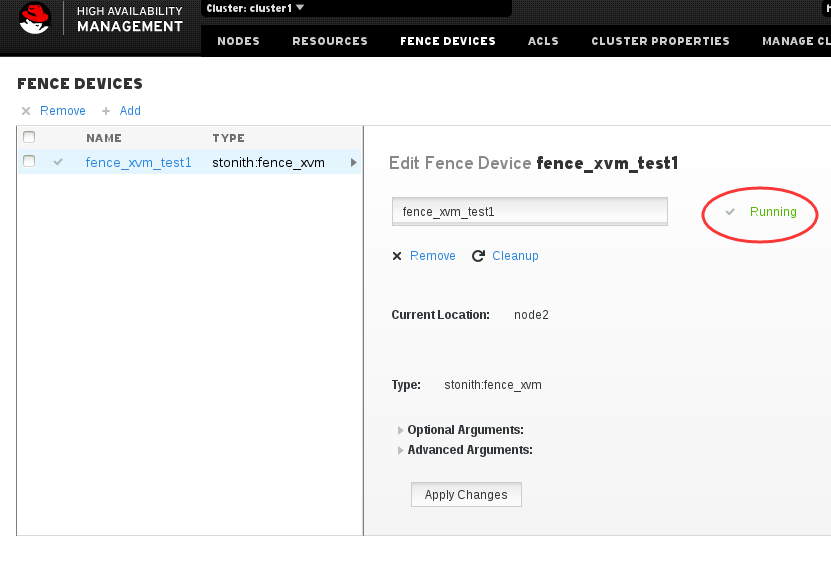This screenshot has width=831, height=562.
Task: Click the Apply Changes button
Action: pos(466,495)
